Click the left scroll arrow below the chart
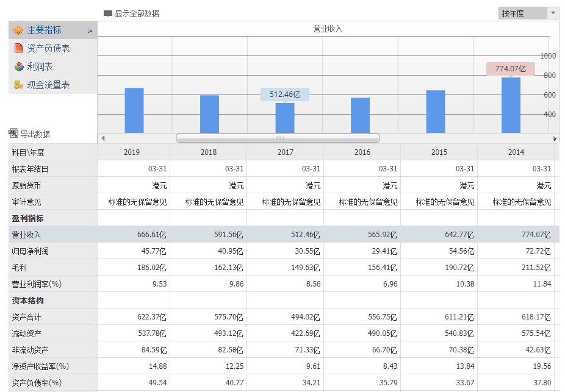Image resolution: width=565 pixels, height=392 pixels. tap(103, 138)
